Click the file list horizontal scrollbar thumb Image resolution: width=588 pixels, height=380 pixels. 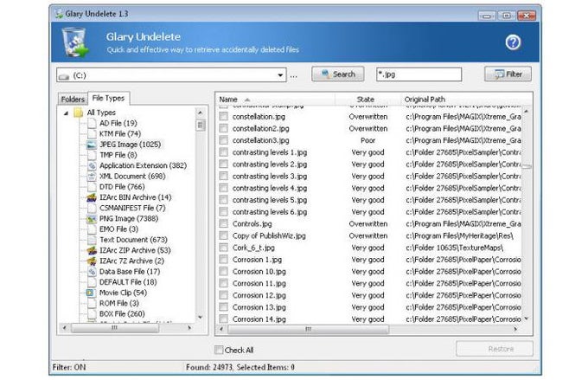308,329
